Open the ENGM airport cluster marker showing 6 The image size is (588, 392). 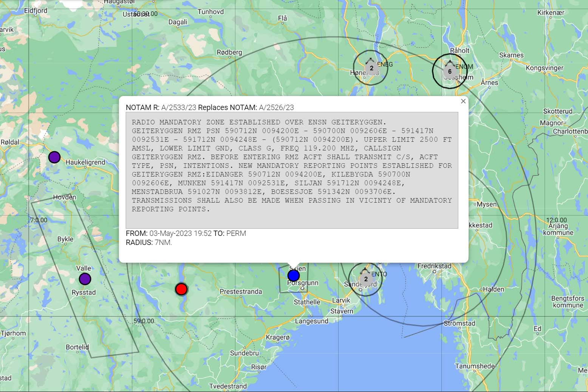(x=450, y=71)
